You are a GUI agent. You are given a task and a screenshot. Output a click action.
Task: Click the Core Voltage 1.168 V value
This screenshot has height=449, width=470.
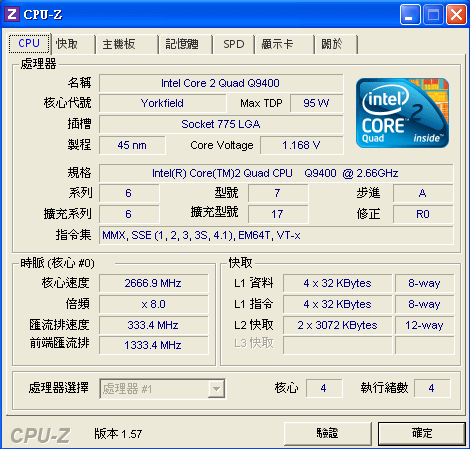click(x=302, y=145)
